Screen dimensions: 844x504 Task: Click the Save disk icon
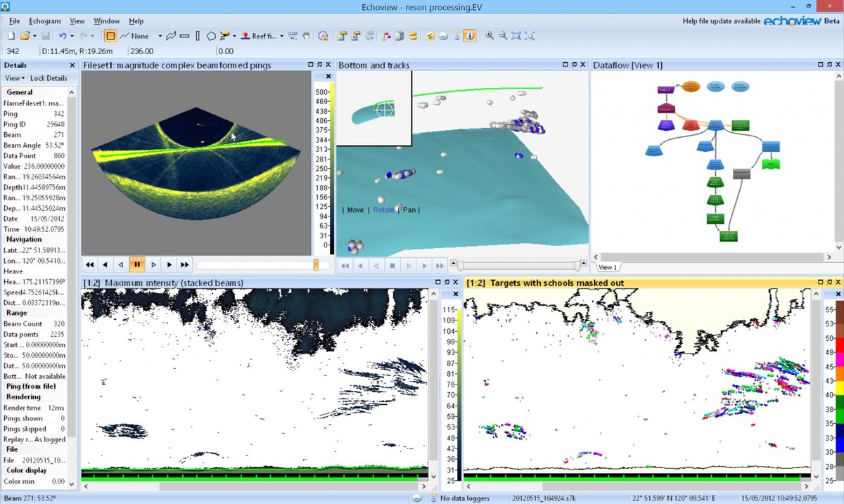[x=46, y=36]
